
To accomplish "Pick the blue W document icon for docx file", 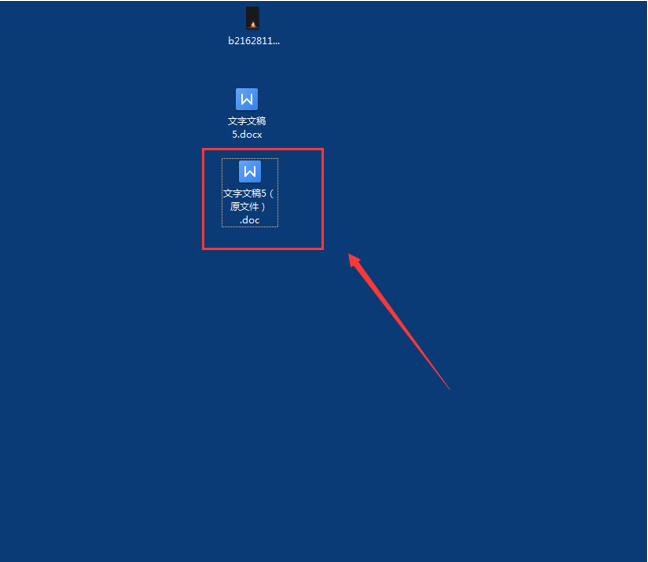I will [x=247, y=99].
